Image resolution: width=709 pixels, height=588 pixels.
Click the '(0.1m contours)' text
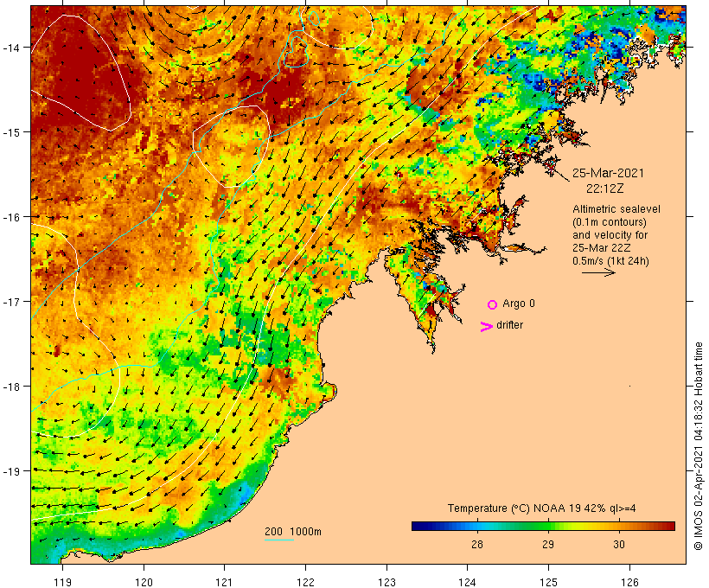pyautogui.click(x=609, y=222)
